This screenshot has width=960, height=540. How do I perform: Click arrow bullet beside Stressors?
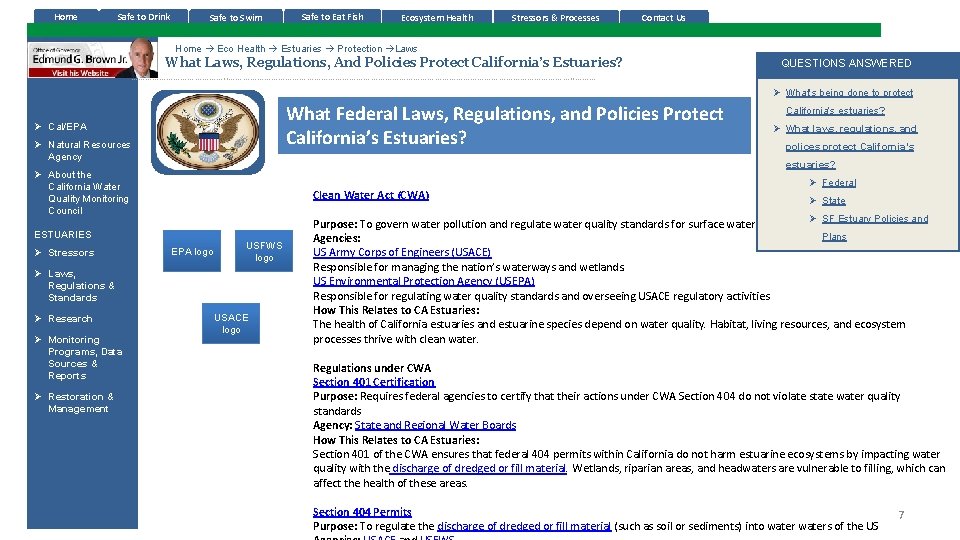tap(38, 252)
